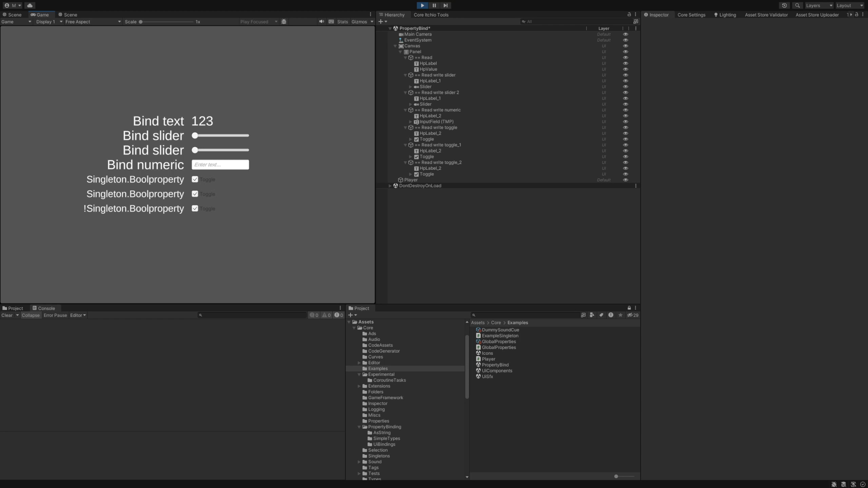868x488 pixels.
Task: Toggle visibility of Canvas layer
Action: click(x=625, y=46)
